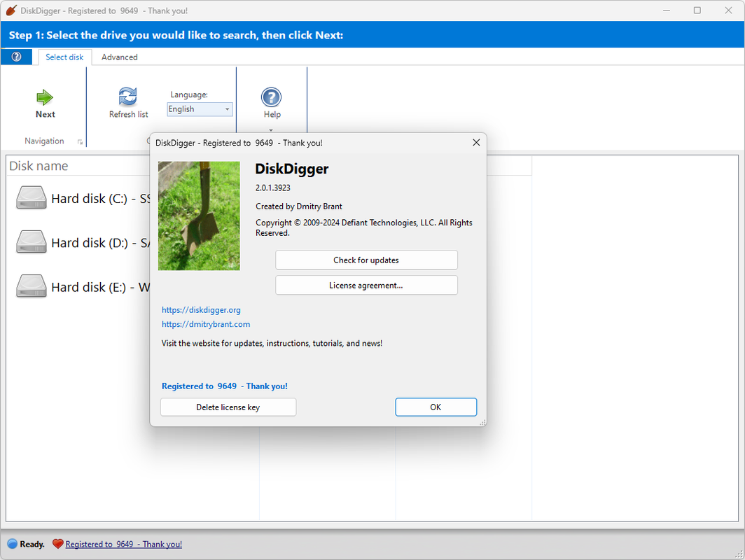Click the Hard disk (E:) row text

pyautogui.click(x=101, y=287)
